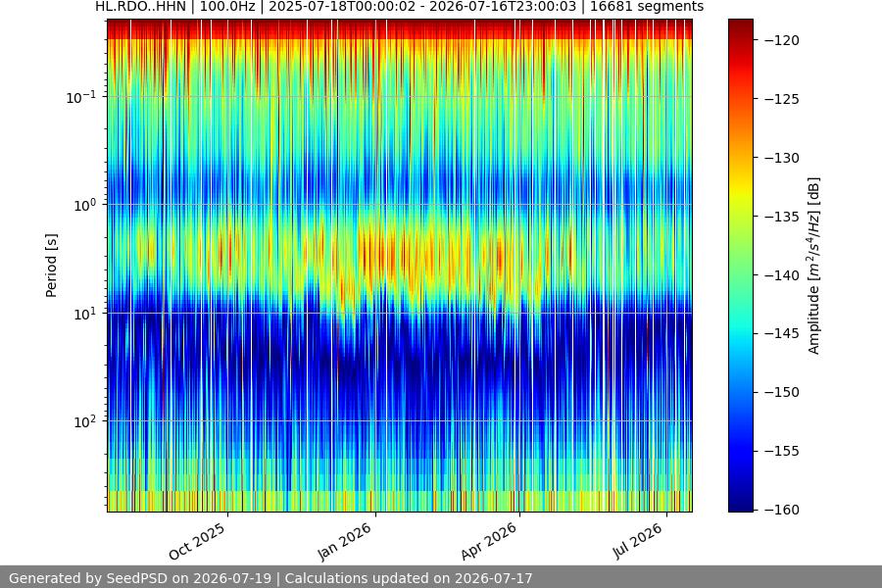Click the −160 colorbar tick label
The image size is (882, 588).
pos(782,510)
